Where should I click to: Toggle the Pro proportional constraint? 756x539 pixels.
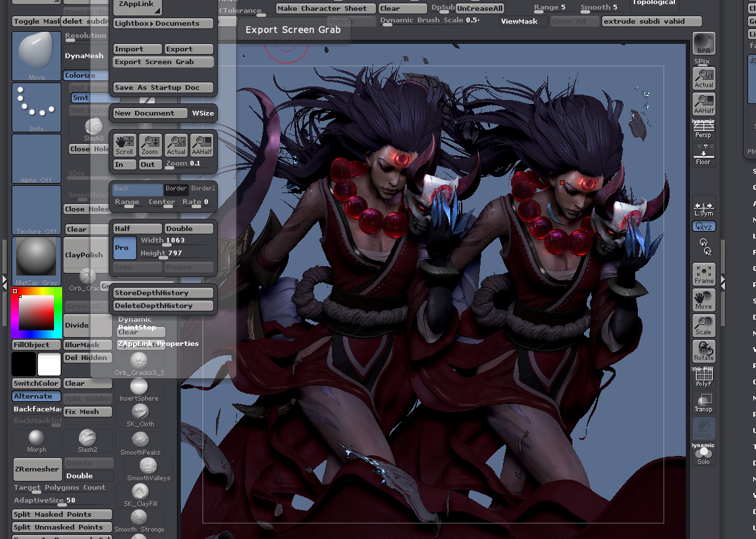pos(124,248)
